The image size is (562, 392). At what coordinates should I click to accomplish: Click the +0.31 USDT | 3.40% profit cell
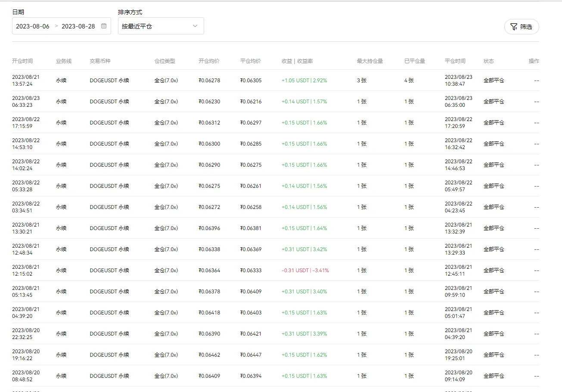tap(304, 292)
